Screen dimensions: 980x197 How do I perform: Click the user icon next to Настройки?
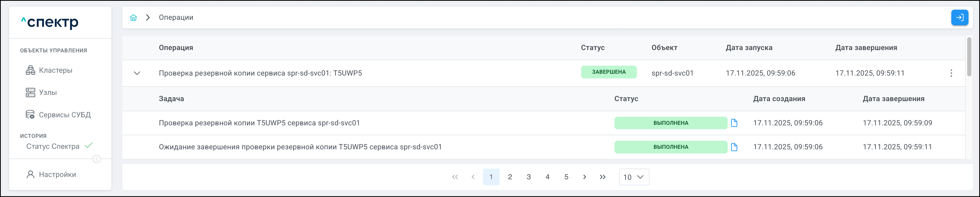(x=31, y=175)
